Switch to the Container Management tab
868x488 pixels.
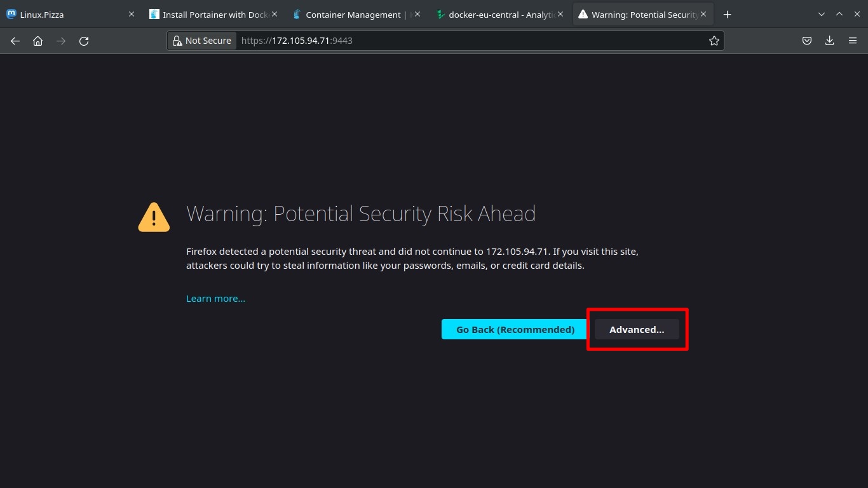357,14
